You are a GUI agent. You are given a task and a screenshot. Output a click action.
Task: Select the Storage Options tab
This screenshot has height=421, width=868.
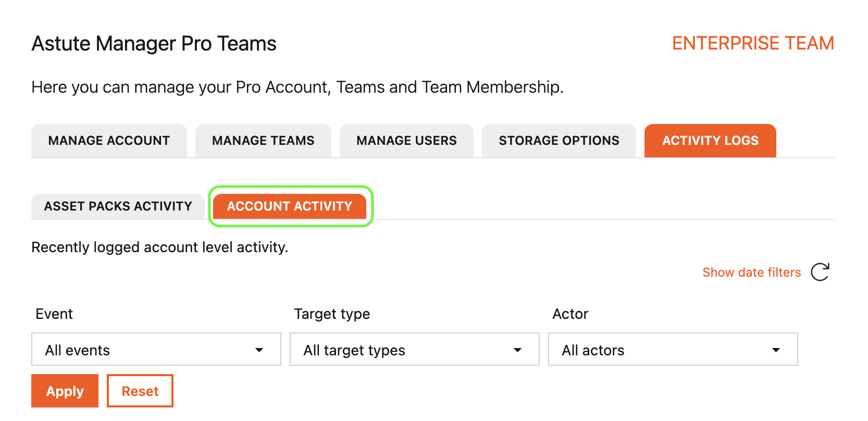[559, 141]
